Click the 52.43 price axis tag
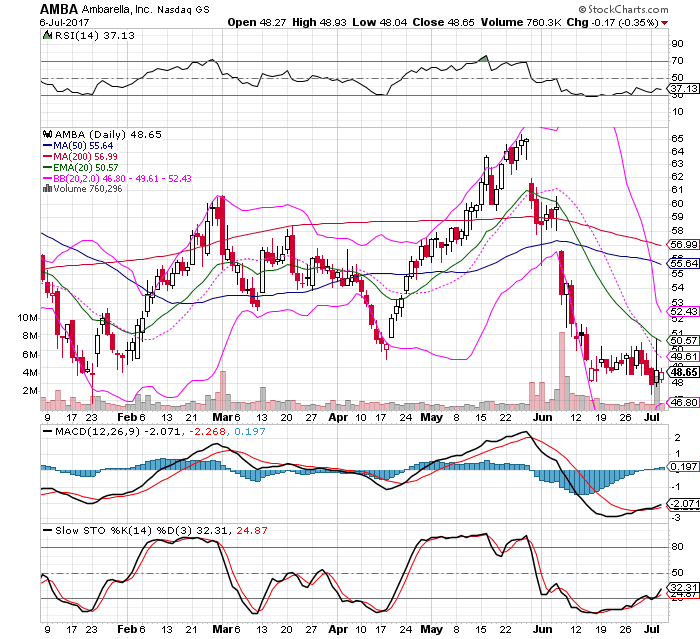The image size is (700, 639). coord(683,311)
